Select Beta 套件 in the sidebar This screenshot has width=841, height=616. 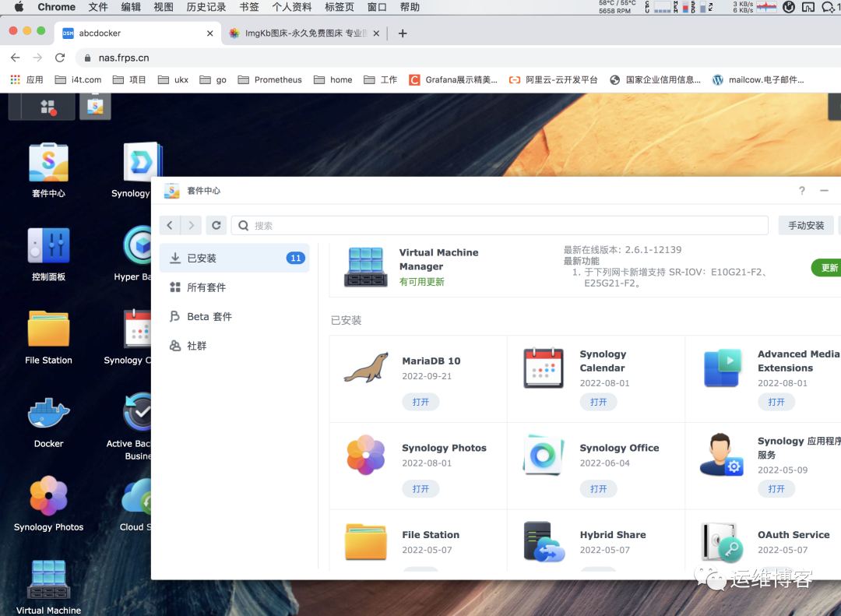[234, 317]
